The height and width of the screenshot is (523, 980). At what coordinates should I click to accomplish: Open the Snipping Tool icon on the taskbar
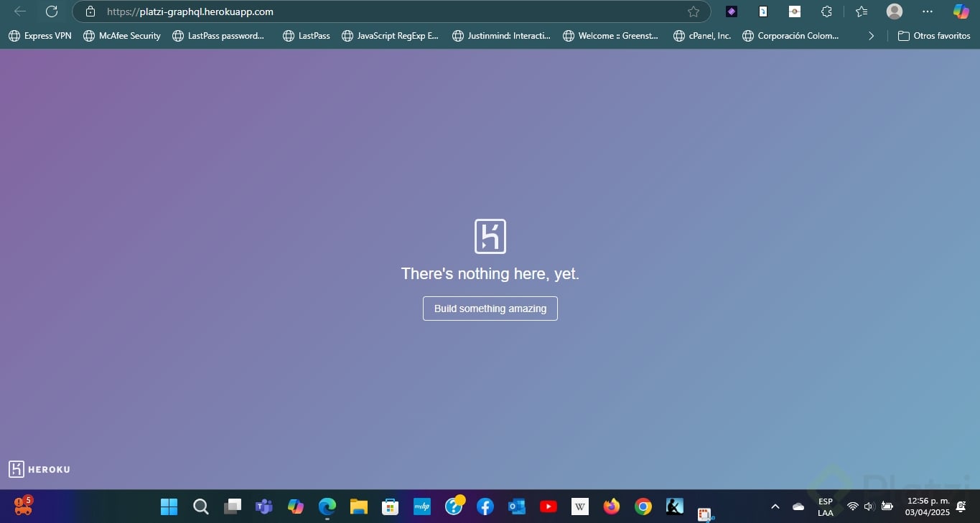coord(706,514)
